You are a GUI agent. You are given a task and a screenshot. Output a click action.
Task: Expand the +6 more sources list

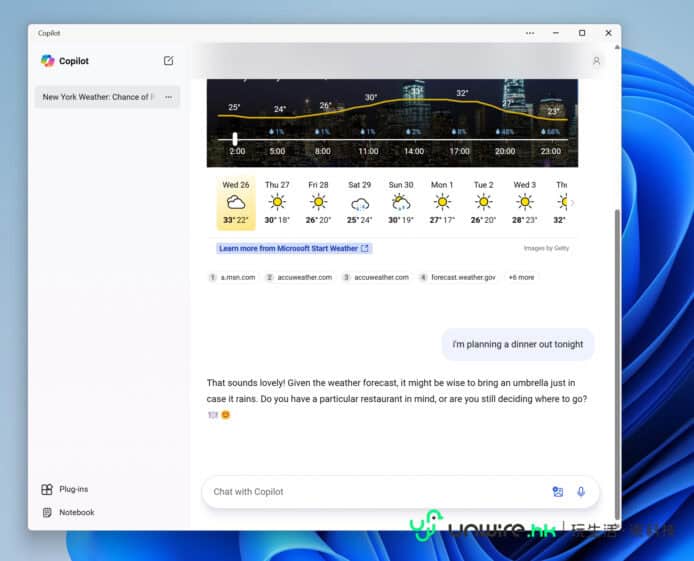[x=521, y=277]
